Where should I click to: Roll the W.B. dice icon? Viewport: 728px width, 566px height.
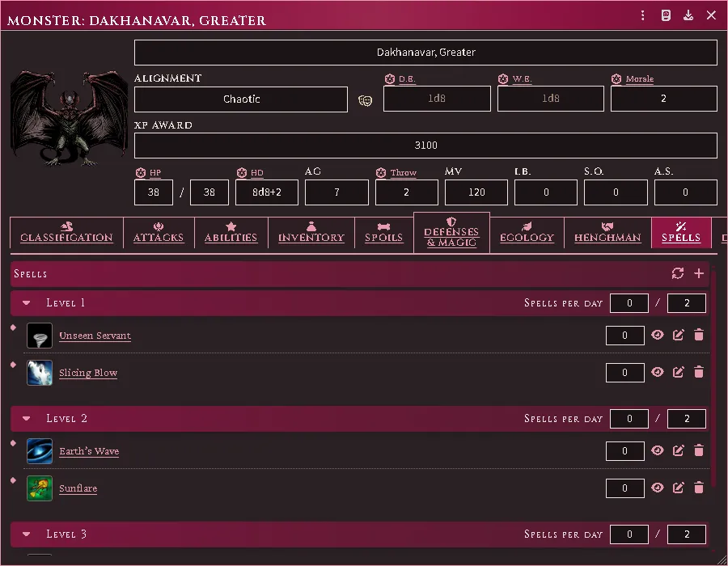[x=503, y=79]
